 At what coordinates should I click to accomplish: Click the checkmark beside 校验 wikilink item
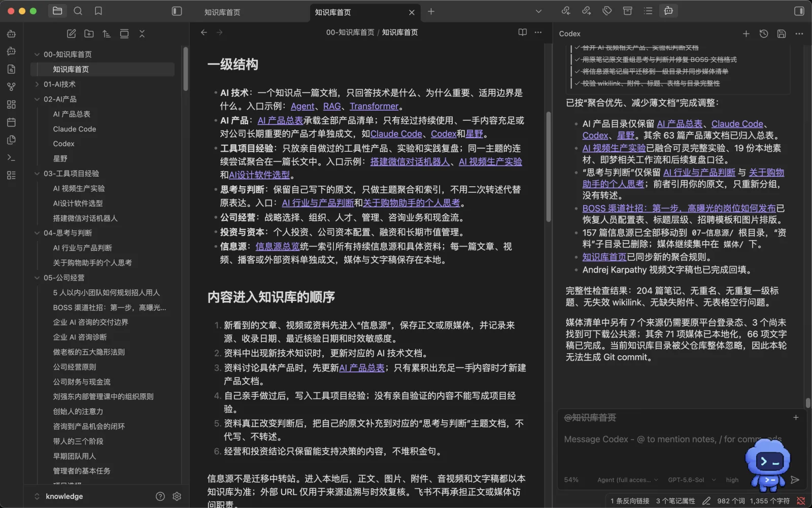point(578,83)
